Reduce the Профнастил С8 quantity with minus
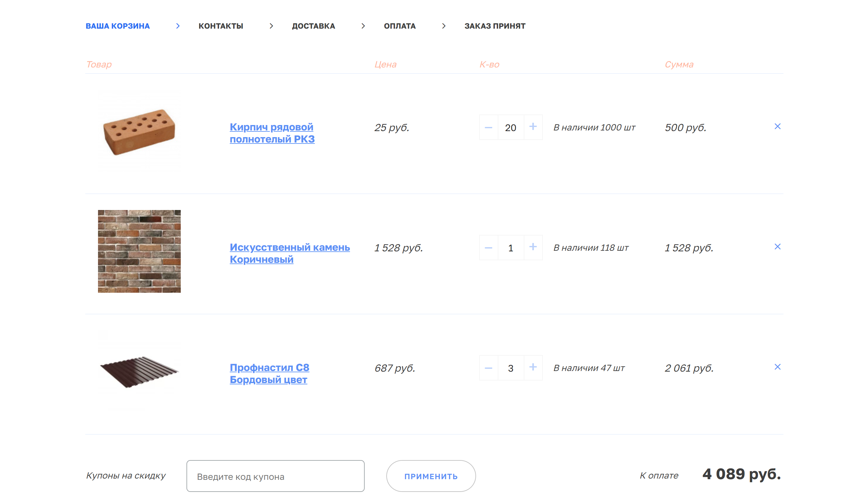 coord(488,368)
